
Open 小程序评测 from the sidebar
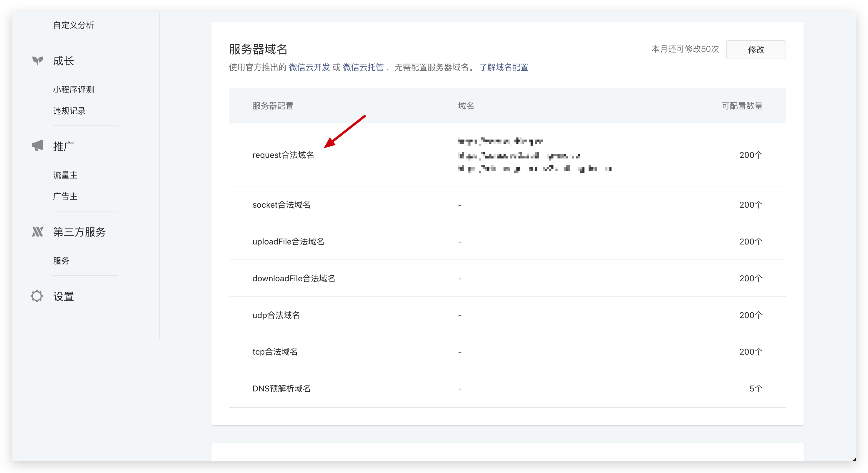(73, 89)
